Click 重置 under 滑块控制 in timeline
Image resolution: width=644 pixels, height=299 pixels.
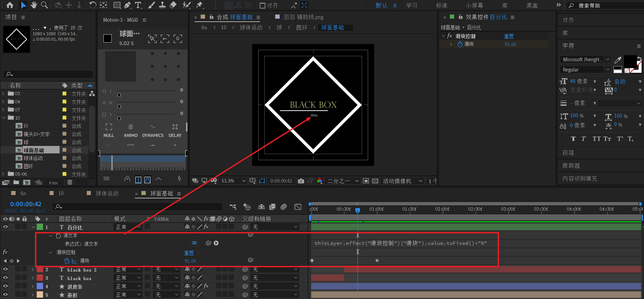coord(189,253)
